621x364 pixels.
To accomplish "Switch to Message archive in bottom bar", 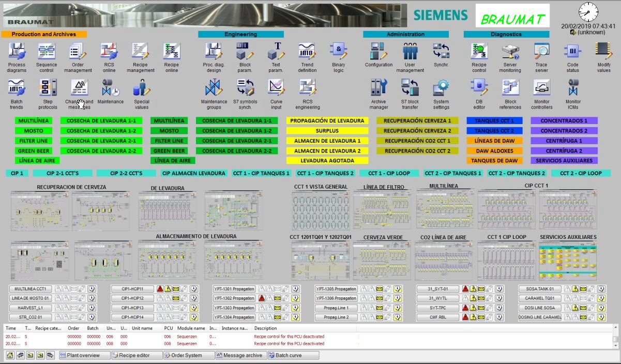I will pos(241,355).
